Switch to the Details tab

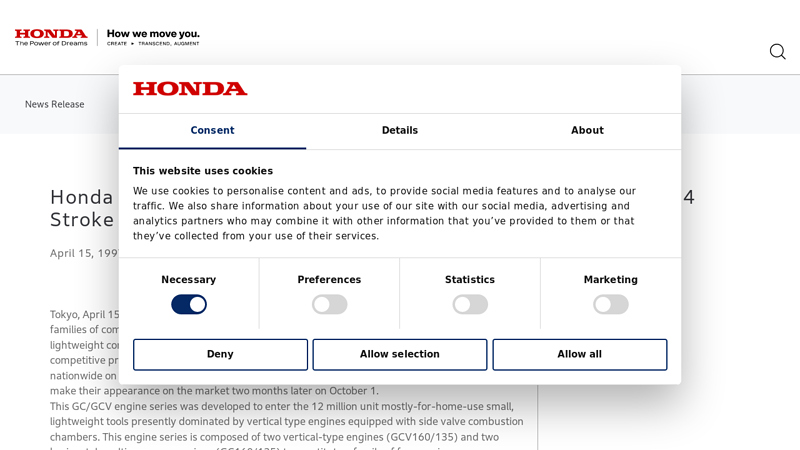[x=400, y=131]
